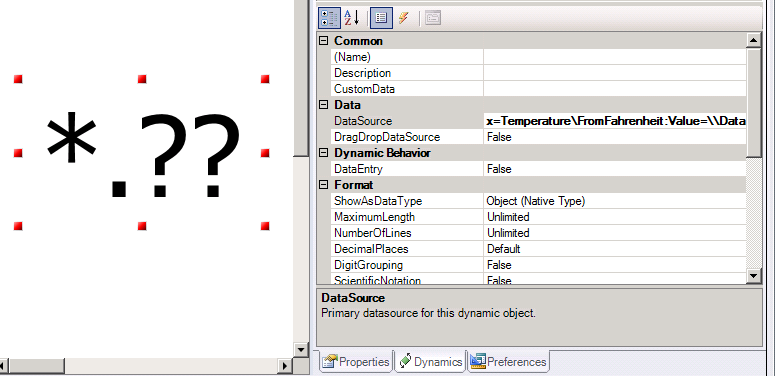Screen dimensions: 775x376
Task: Click property grid scroll up arrow
Action: click(x=754, y=41)
